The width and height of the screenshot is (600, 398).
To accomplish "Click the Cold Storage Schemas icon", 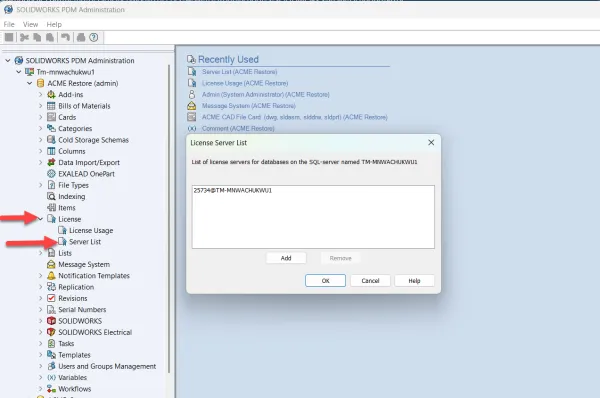I will pyautogui.click(x=51, y=140).
